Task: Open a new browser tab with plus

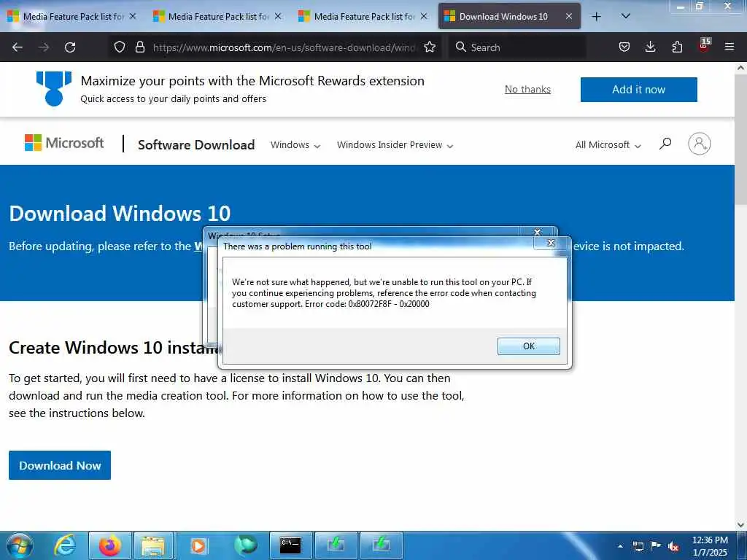Action: point(596,17)
